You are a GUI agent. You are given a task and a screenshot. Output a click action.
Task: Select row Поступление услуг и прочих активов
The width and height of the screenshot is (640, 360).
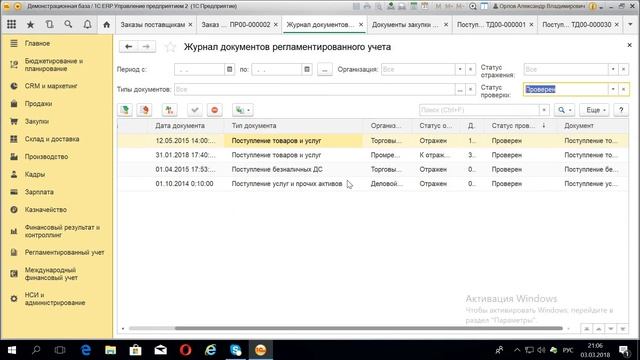point(373,184)
